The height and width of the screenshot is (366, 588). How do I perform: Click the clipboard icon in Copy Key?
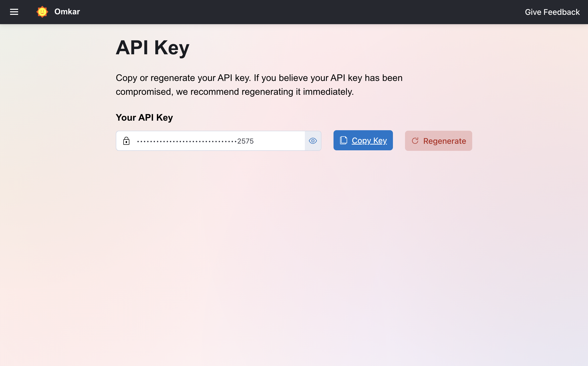[x=343, y=140]
